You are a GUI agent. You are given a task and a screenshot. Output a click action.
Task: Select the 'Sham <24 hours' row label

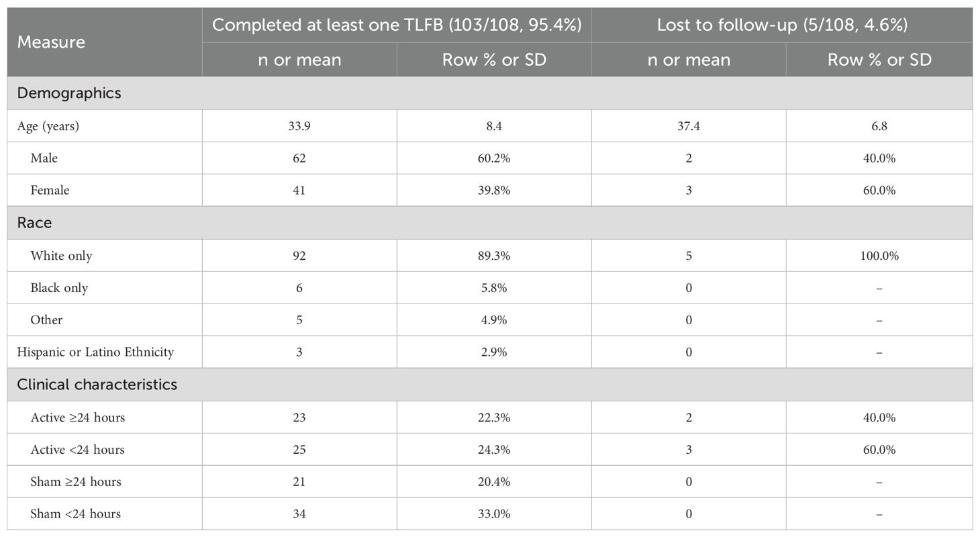[76, 514]
